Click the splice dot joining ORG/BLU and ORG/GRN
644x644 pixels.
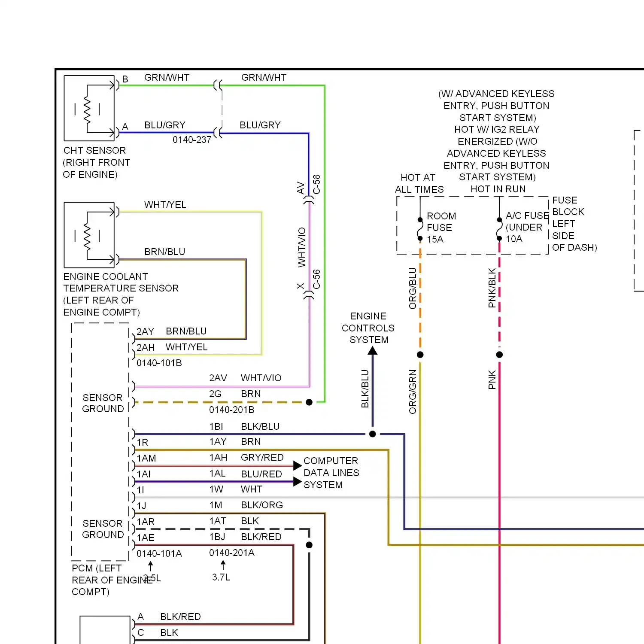[x=420, y=355]
